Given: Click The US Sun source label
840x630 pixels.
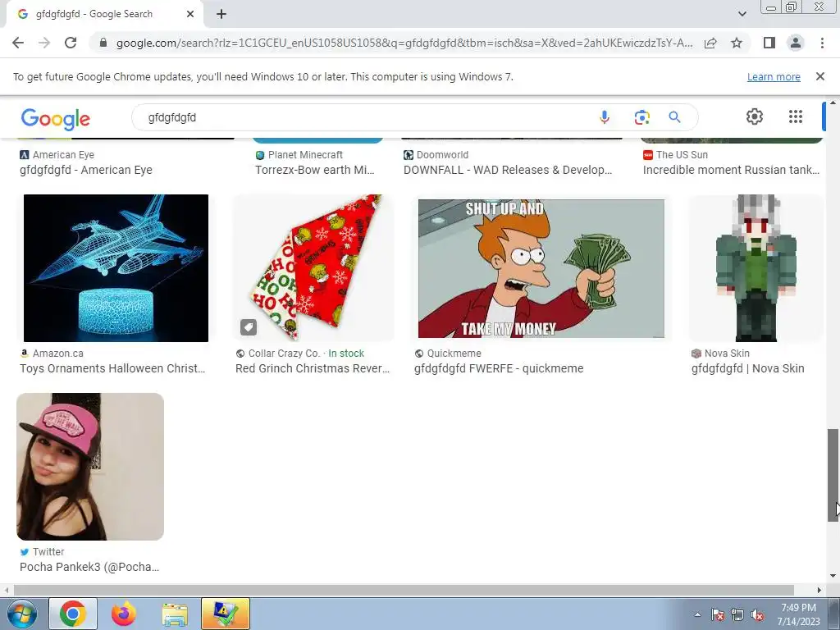Looking at the screenshot, I should [682, 155].
